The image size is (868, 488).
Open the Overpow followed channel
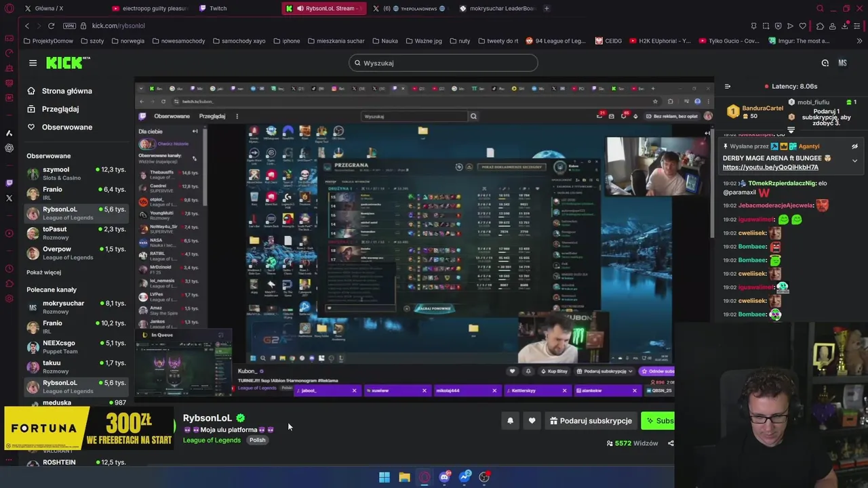[x=76, y=253]
